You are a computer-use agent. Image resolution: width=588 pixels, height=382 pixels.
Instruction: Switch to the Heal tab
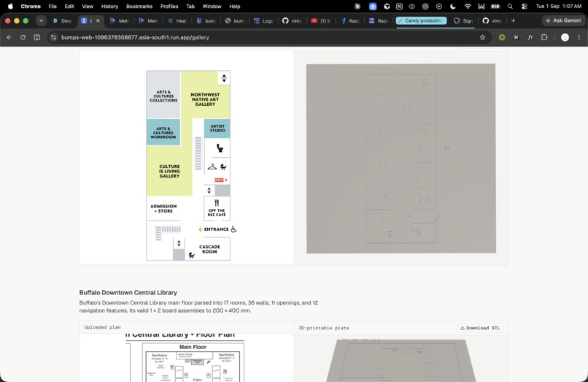tap(177, 20)
